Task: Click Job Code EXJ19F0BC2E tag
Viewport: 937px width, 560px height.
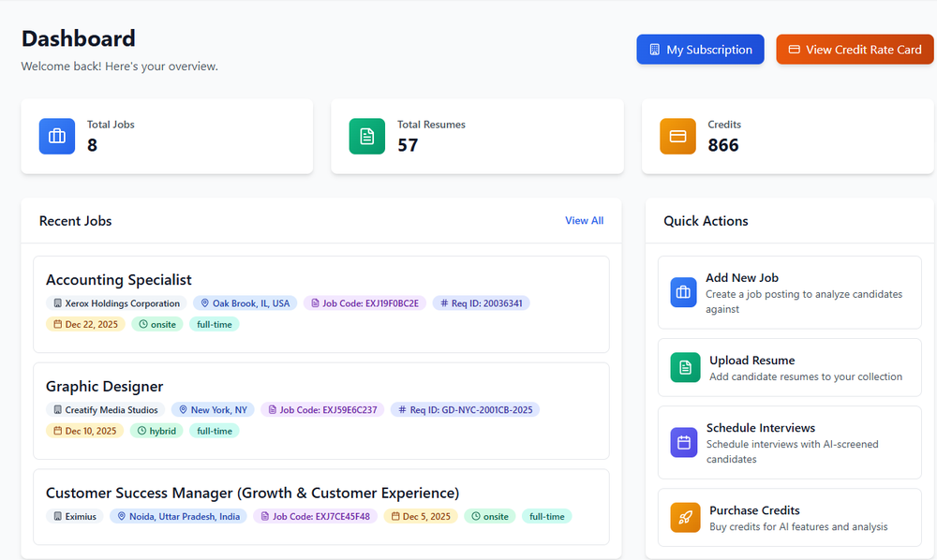Action: coord(364,303)
